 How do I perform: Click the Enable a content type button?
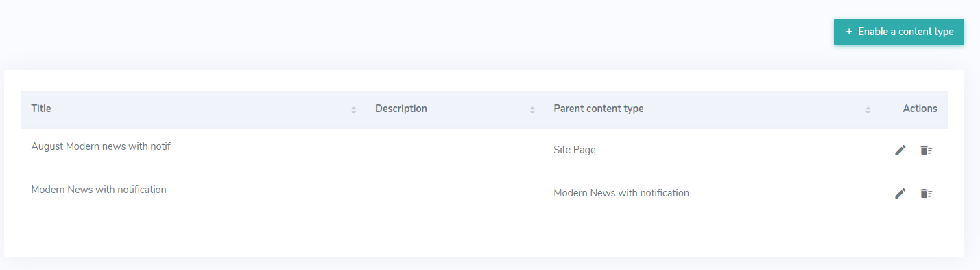899,32
